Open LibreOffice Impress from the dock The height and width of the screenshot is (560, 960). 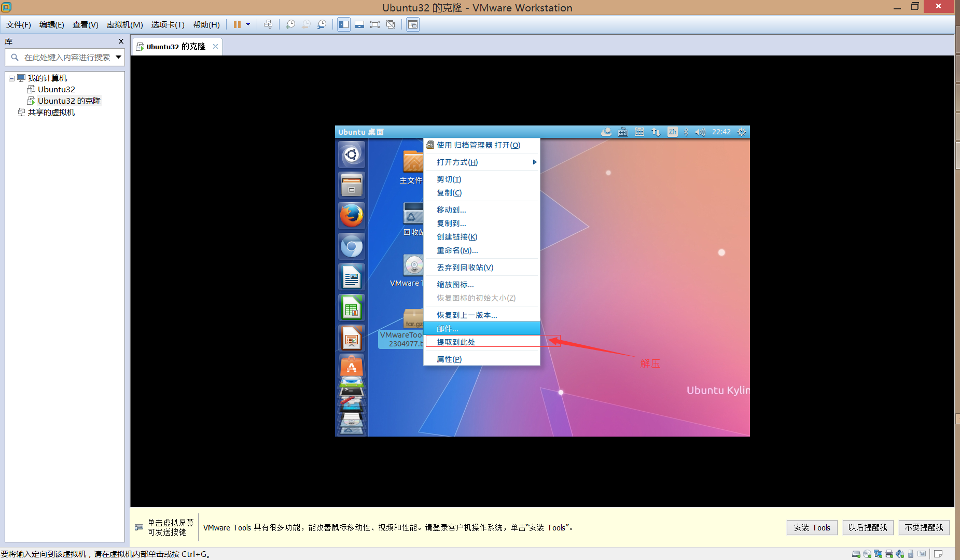(352, 338)
